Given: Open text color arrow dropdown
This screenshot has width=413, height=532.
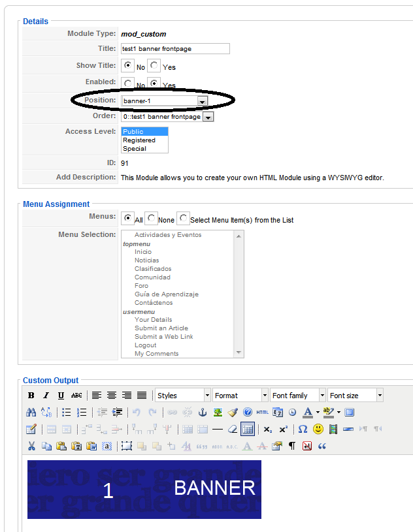Looking at the screenshot, I should (318, 413).
